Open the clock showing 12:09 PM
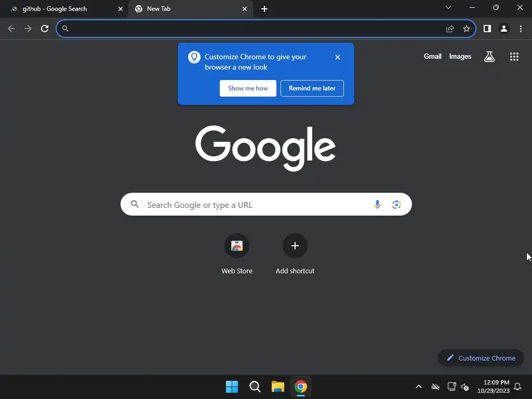 tap(494, 387)
